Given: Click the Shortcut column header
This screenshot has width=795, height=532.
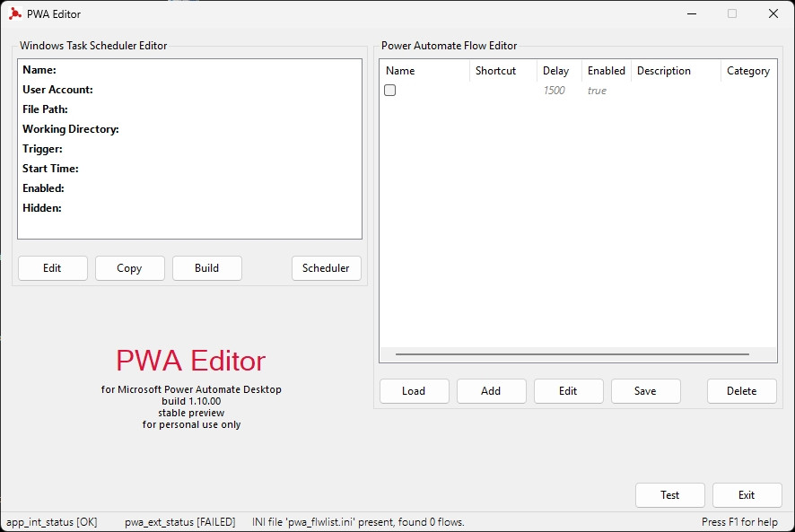Looking at the screenshot, I should [x=503, y=71].
